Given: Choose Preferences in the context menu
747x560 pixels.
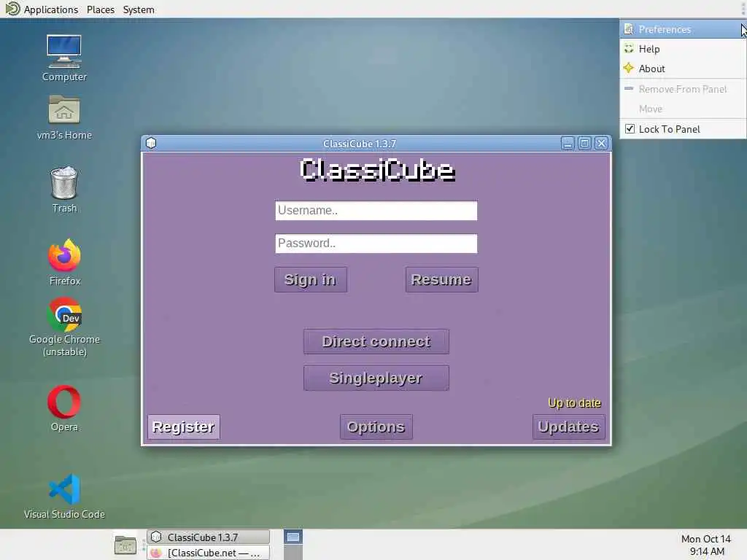Looking at the screenshot, I should pos(683,29).
